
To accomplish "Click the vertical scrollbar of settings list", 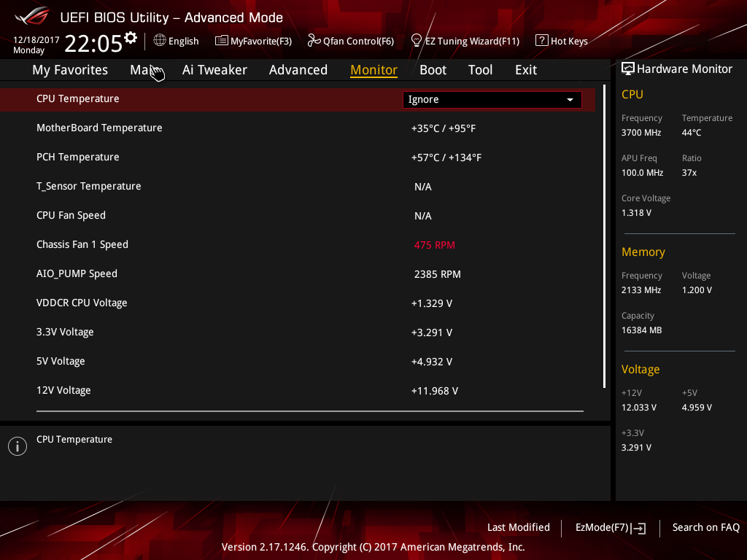I will [604, 237].
